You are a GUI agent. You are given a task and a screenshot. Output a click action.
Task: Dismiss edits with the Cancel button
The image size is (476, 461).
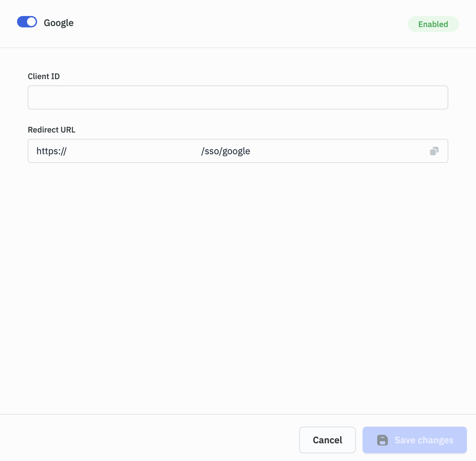point(327,440)
